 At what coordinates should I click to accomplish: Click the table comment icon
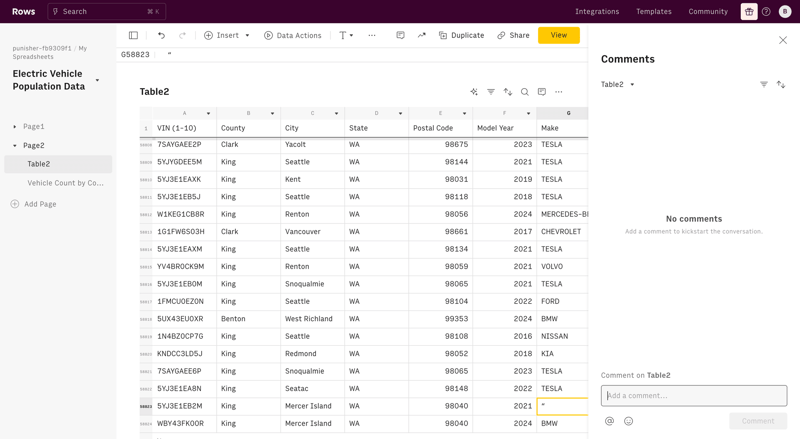(x=542, y=92)
